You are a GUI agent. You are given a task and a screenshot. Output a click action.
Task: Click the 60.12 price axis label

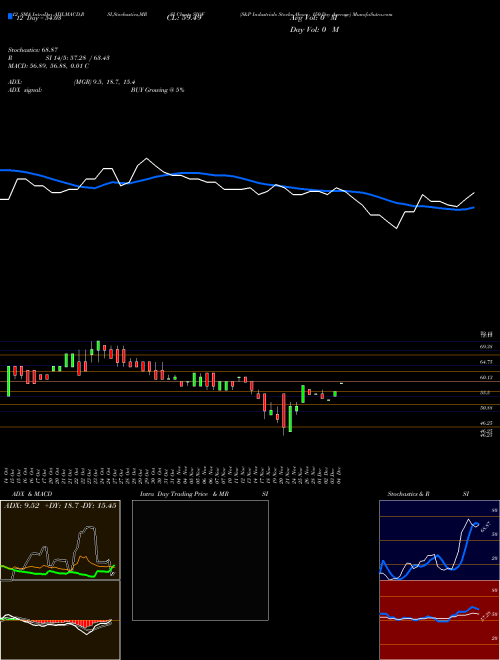[x=487, y=378]
